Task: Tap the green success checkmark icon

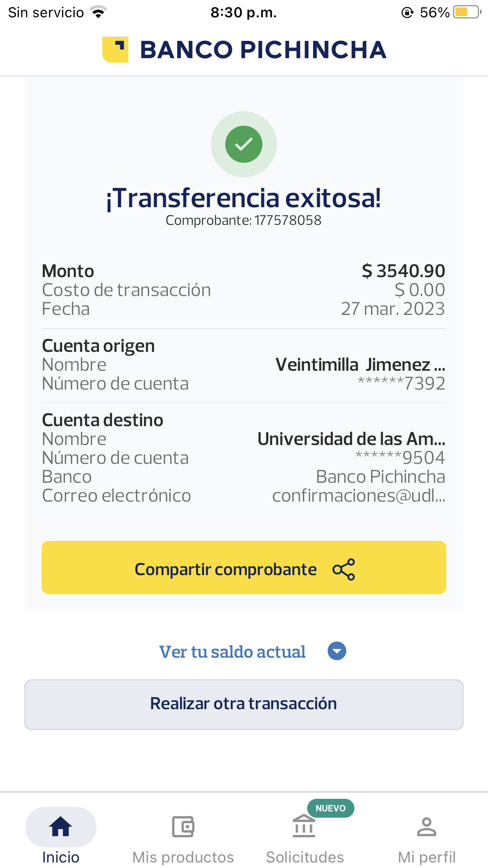Action: tap(244, 144)
